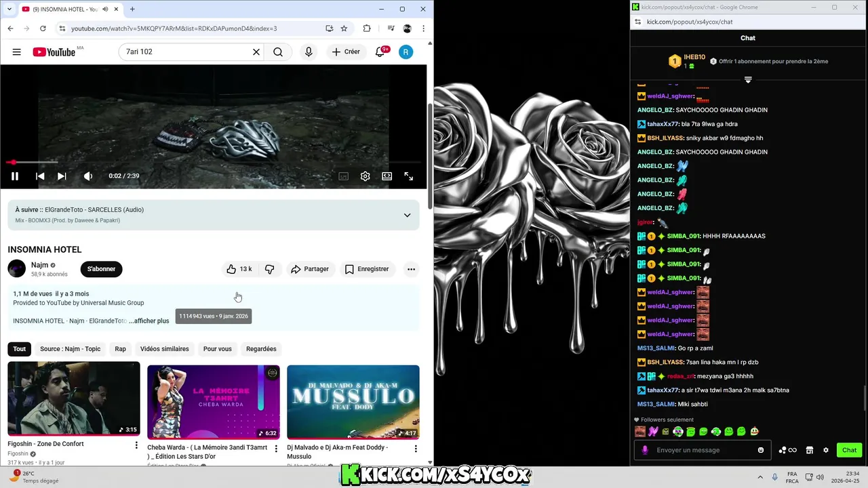Click the Créer button
Image resolution: width=868 pixels, height=488 pixels.
tap(346, 52)
